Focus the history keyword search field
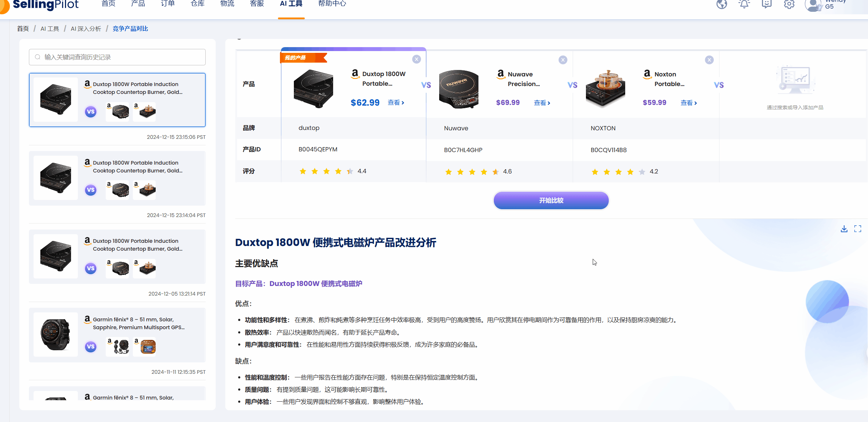 coord(117,57)
